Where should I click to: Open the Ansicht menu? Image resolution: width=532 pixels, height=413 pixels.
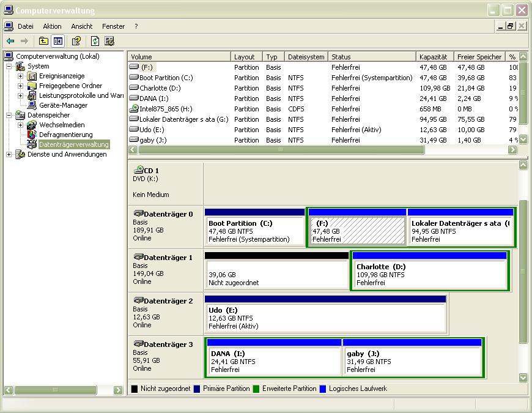pos(81,26)
